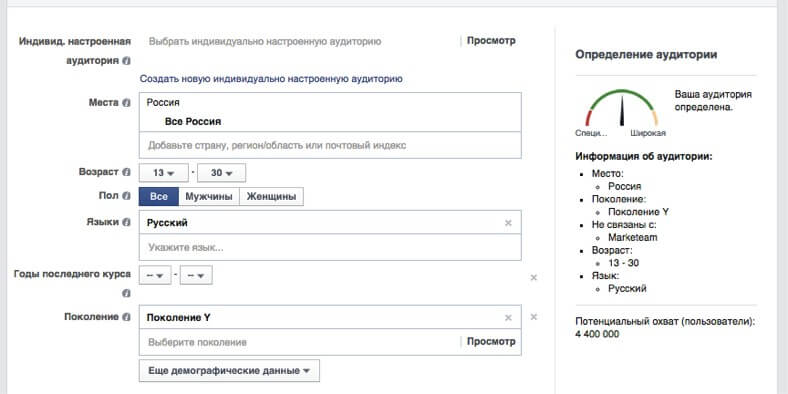Screen dimensions: 788x394
Task: Click Просмотр next to custom audience field
Action: click(491, 41)
